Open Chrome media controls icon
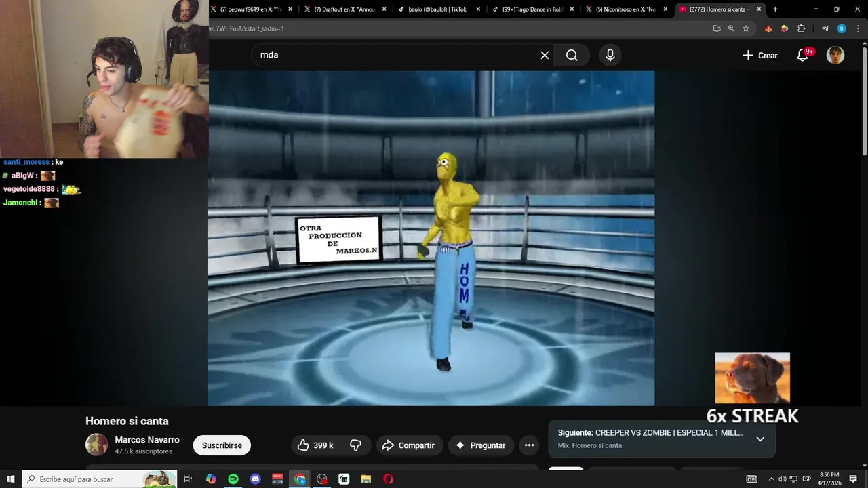 pyautogui.click(x=825, y=28)
